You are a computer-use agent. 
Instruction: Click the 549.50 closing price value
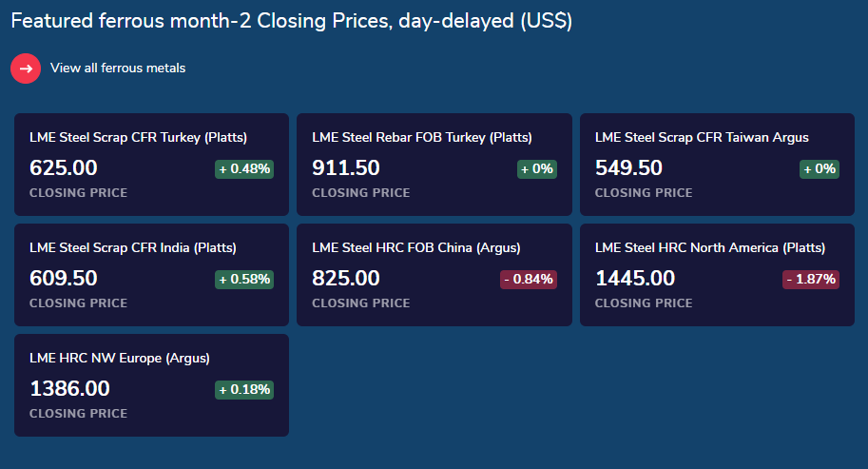(628, 167)
